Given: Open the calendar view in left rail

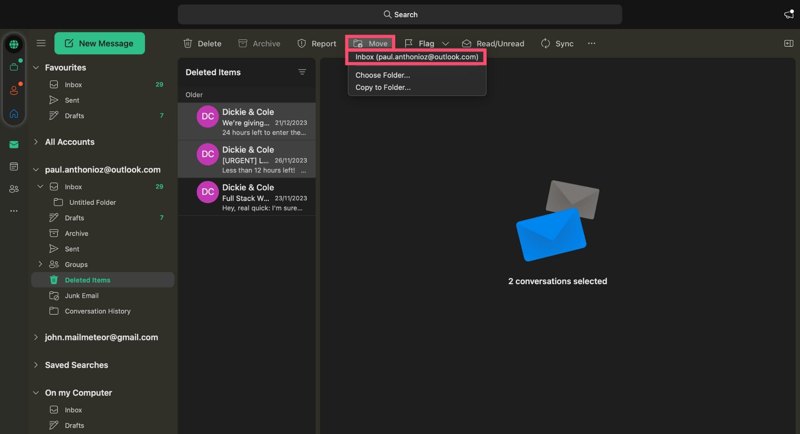Looking at the screenshot, I should pyautogui.click(x=14, y=166).
